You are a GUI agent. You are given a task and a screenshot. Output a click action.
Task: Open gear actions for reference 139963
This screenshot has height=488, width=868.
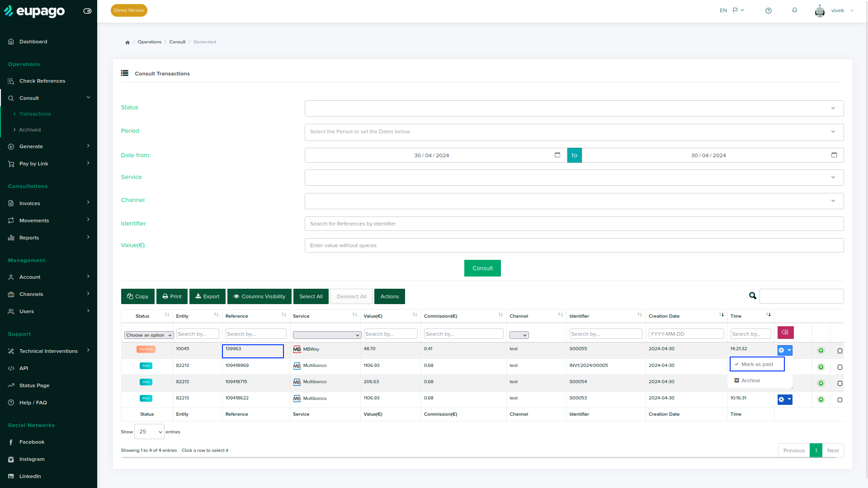click(785, 350)
